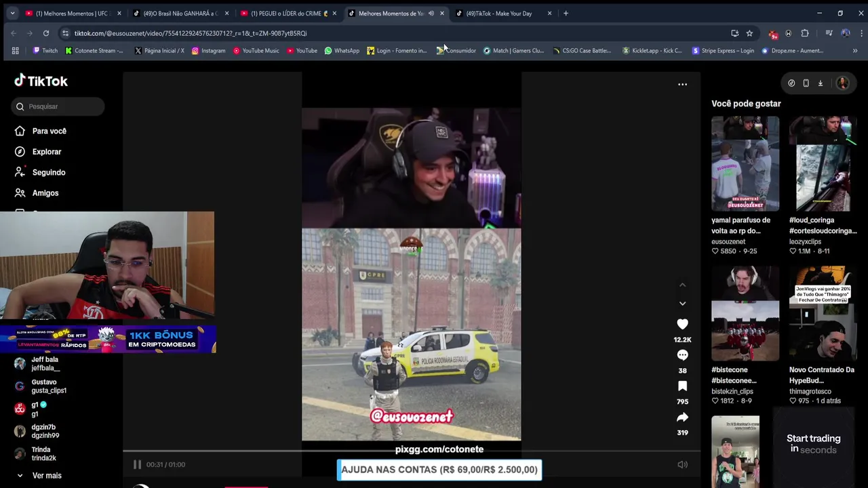Open the WhatsApp bookmark
The height and width of the screenshot is (488, 868).
click(342, 51)
